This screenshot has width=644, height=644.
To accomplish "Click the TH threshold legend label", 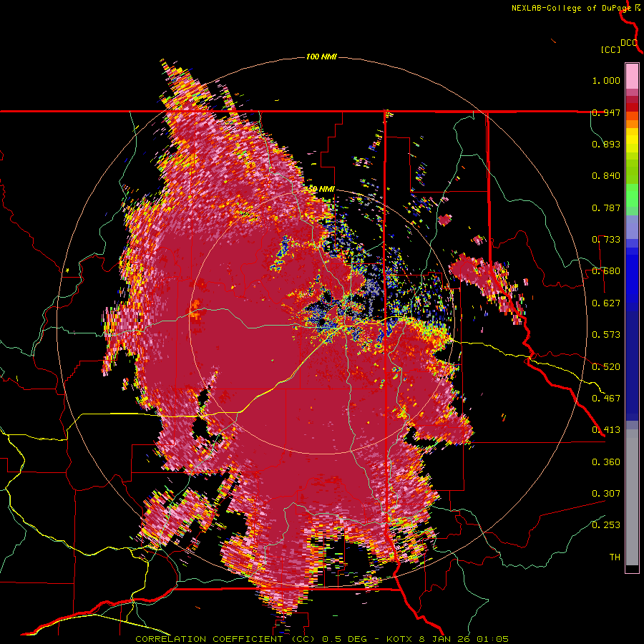I will pyautogui.click(x=615, y=557).
